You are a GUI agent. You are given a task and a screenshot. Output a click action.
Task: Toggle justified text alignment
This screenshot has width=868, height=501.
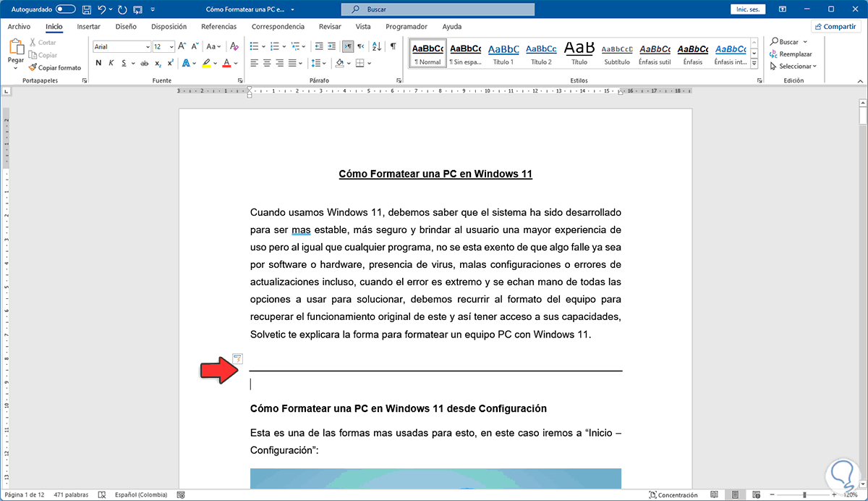(x=293, y=64)
